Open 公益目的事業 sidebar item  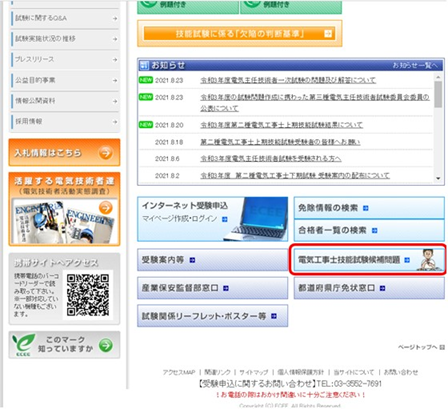(65, 80)
